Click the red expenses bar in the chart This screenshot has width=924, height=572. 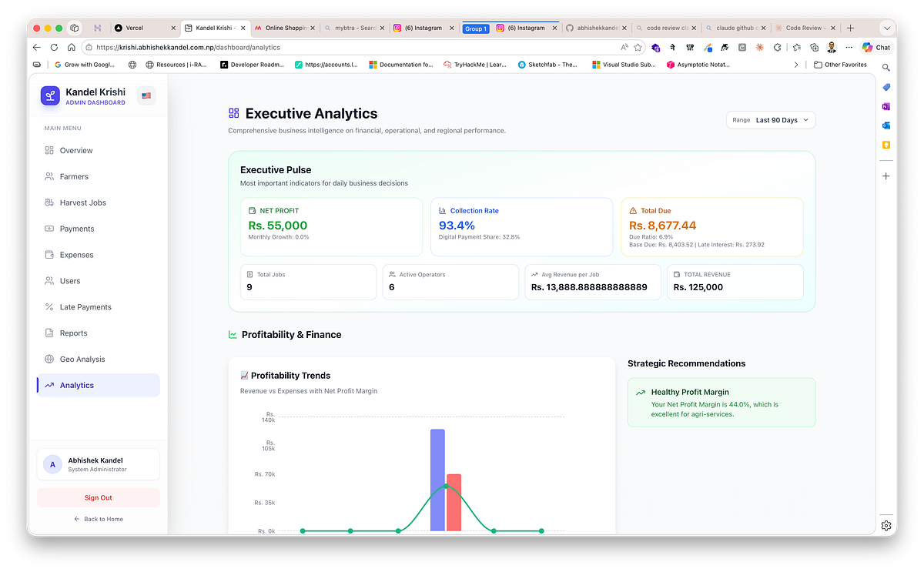coord(454,502)
